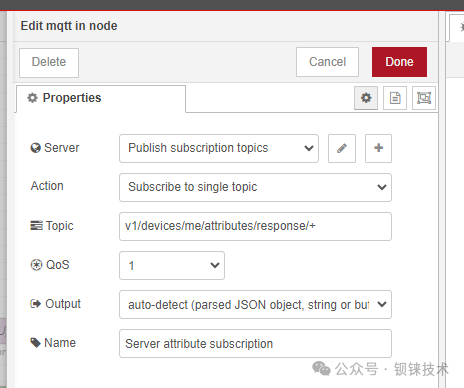Screen dimensions: 464x388
Task: Open the Action dropdown
Action: click(255, 187)
